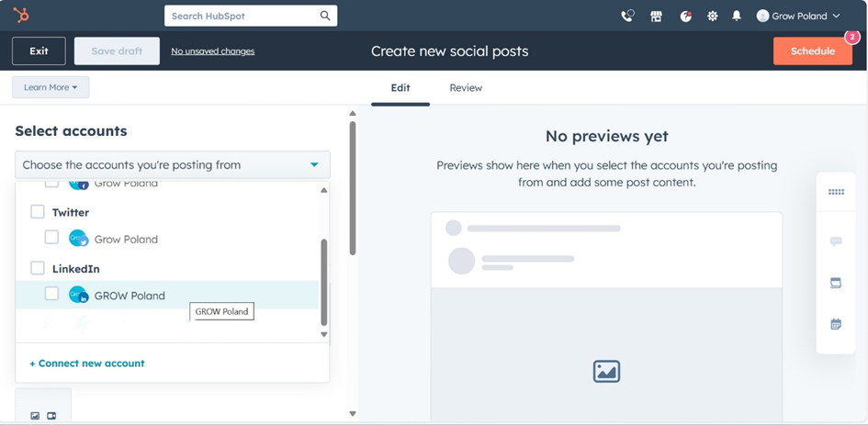Open the Choose accounts dropdown
This screenshot has height=425, width=868.
point(173,165)
